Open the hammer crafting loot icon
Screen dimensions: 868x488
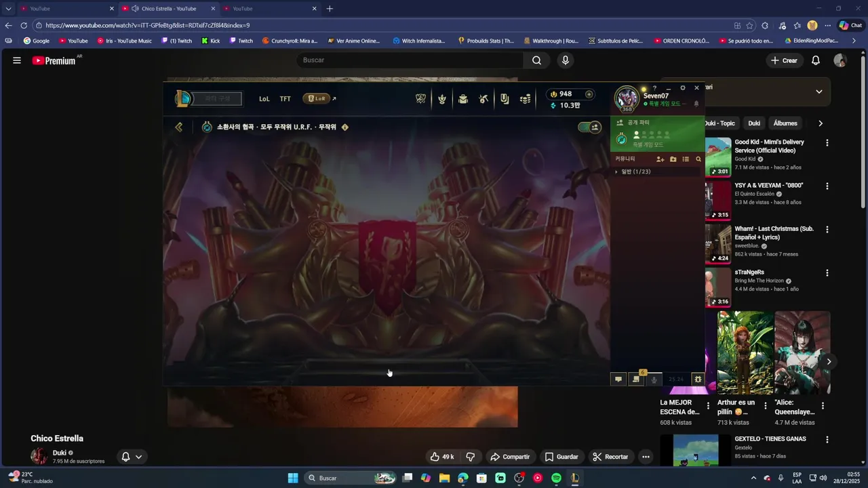click(484, 99)
